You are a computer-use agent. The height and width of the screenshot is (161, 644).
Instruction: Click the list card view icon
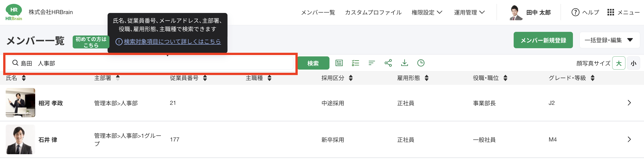339,63
